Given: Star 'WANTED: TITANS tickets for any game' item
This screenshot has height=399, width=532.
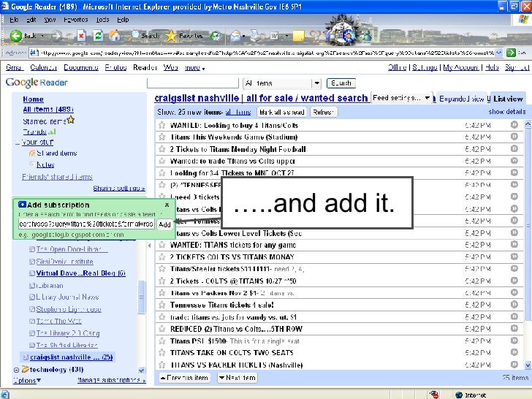Looking at the screenshot, I should (161, 245).
